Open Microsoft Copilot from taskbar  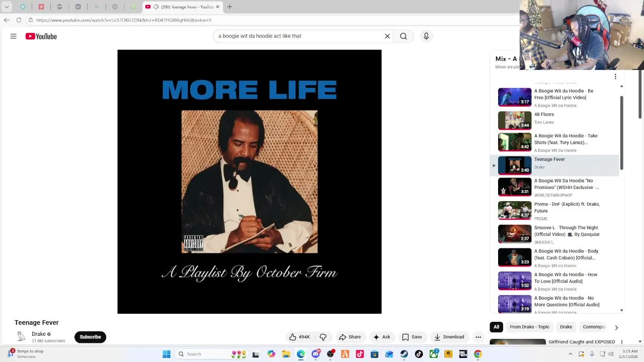(x=271, y=354)
